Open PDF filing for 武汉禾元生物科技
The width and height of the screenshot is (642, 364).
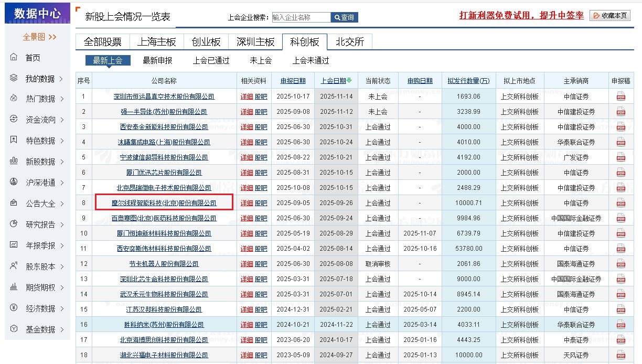coord(621,294)
